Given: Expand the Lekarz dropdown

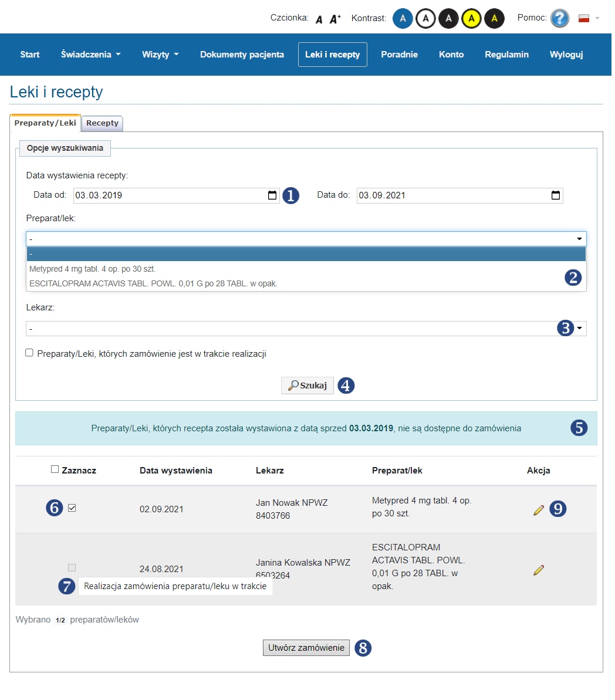Looking at the screenshot, I should 579,329.
